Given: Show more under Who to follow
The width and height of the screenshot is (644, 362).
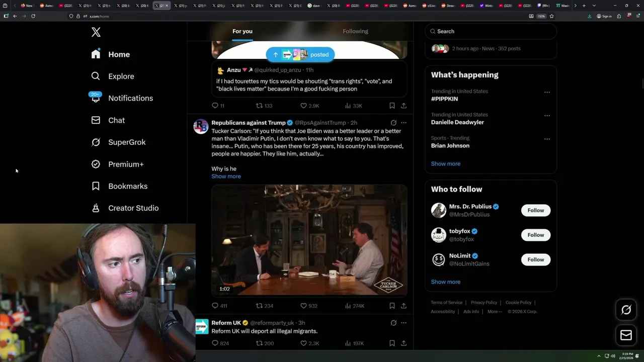Looking at the screenshot, I should (445, 282).
